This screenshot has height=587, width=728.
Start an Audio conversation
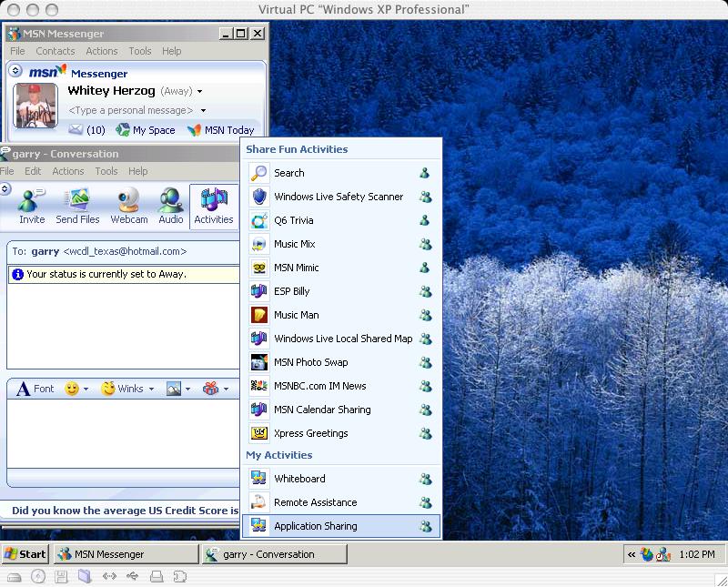click(171, 207)
